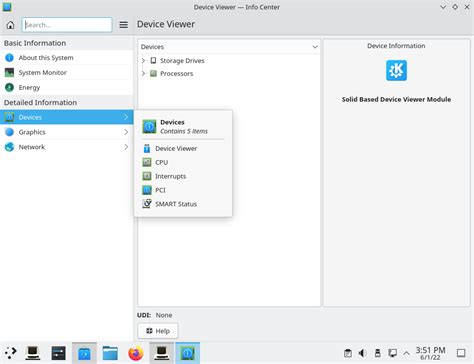474x364 pixels.
Task: Open the clipboard tray icon
Action: click(x=348, y=353)
